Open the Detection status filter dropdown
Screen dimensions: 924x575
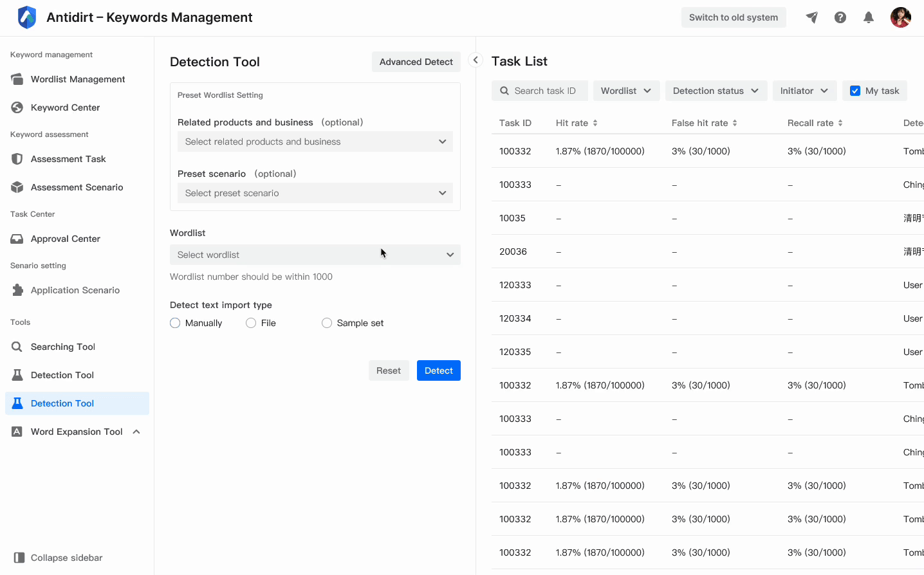[716, 91]
